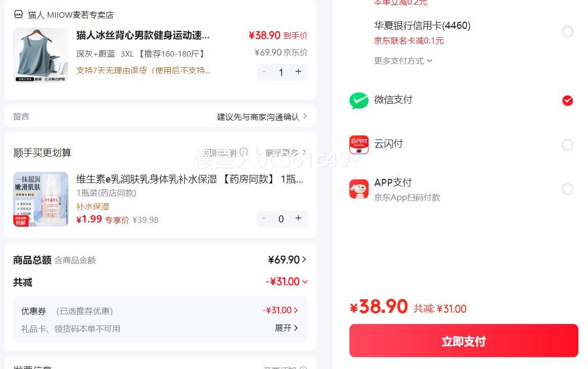This screenshot has width=588, height=369.
Task: Select APP支付 radio button
Action: [567, 189]
